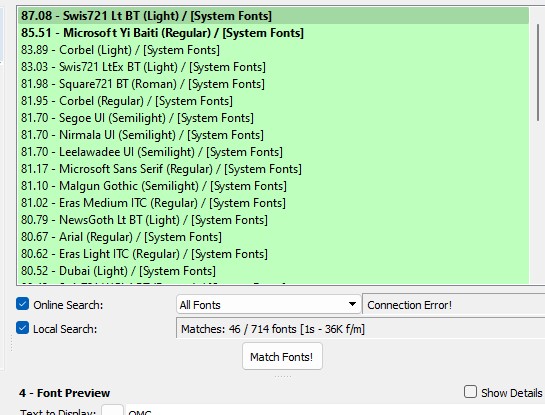The image size is (545, 415).
Task: Select the Eras Light ITC (Regular) result
Action: click(274, 254)
